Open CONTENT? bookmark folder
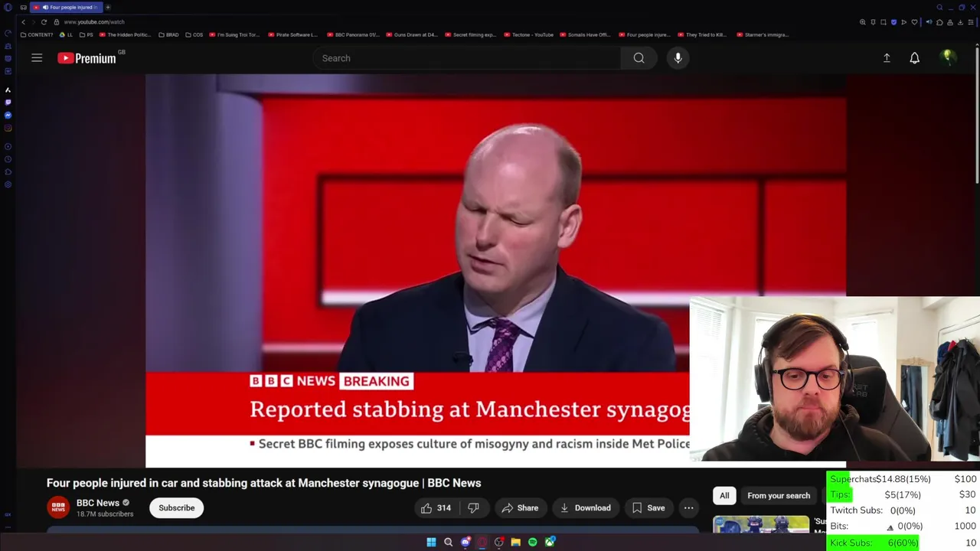 [x=38, y=34]
